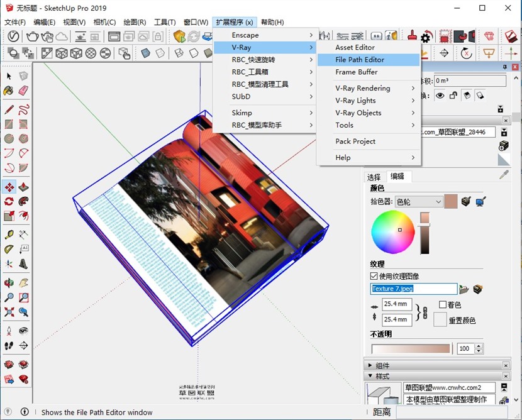The height and width of the screenshot is (420, 522).
Task: Expand the V-Ray Rendering submenu
Action: click(x=369, y=88)
